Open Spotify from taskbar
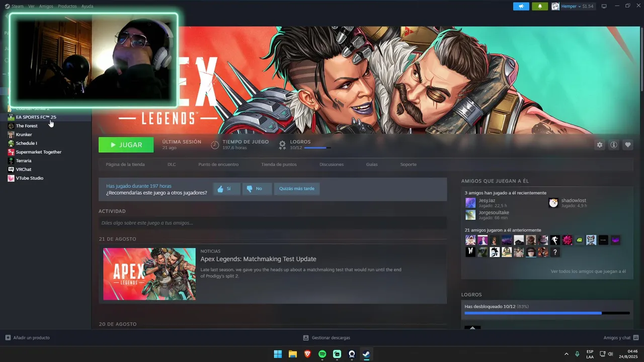 pos(322,354)
